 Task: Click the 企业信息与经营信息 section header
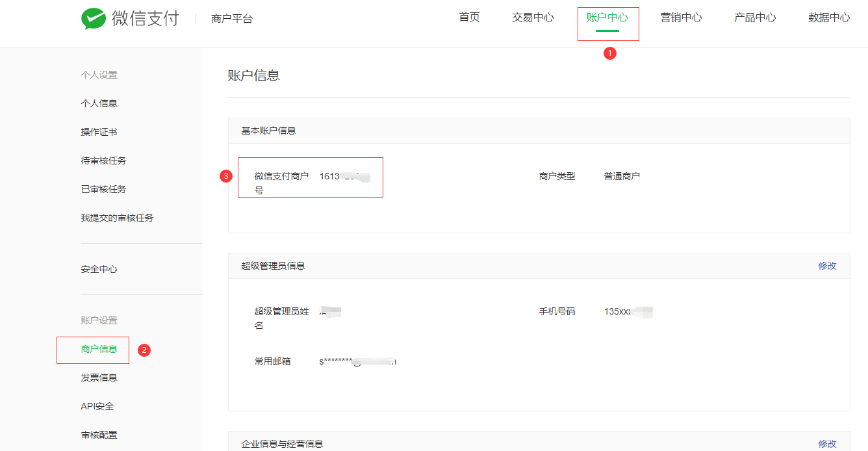[x=282, y=444]
